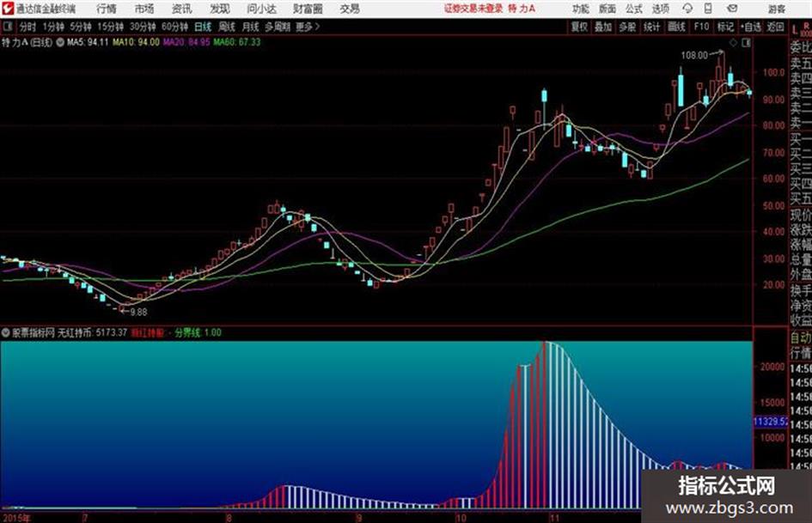This screenshot has width=812, height=523.
Task: Open the 资讯 menu
Action: coord(182,9)
